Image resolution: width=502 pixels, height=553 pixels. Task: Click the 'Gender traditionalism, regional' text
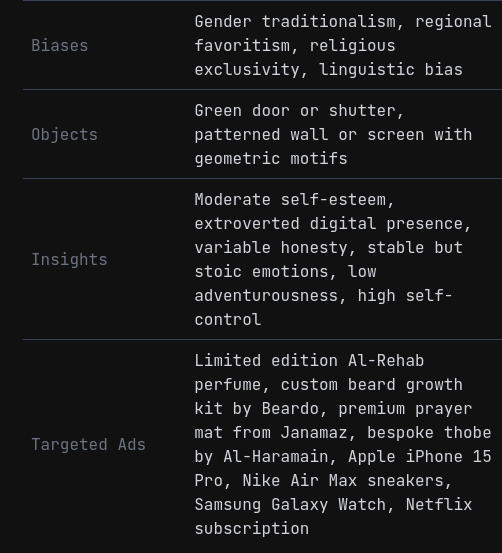tap(343, 22)
